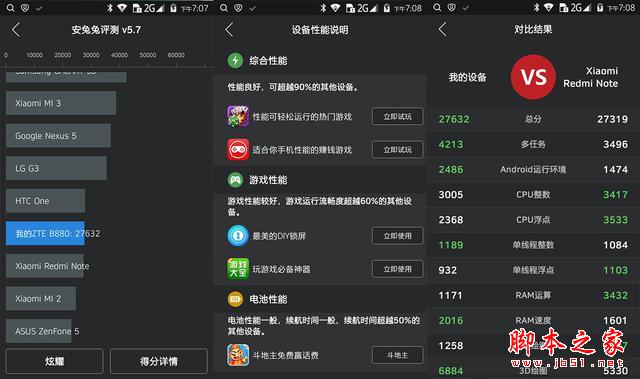Tap the 单线程整数 row label
640x379 pixels.
(533, 245)
